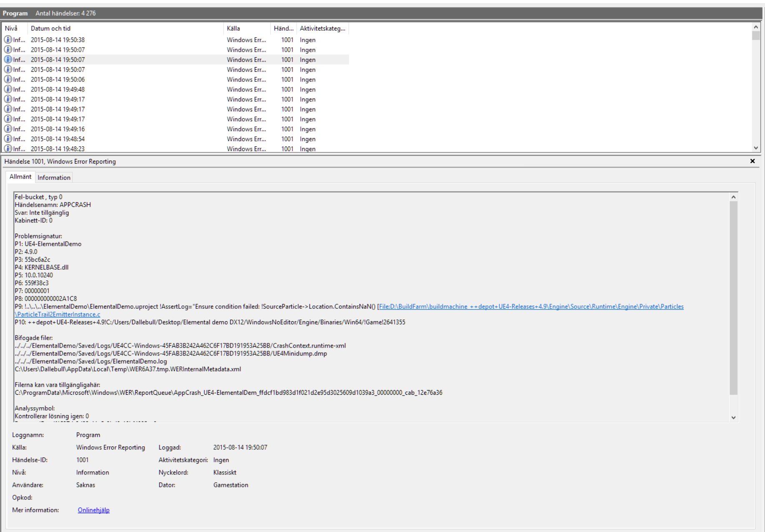Click the event list scroll-down arrow
The height and width of the screenshot is (532, 765).
click(x=756, y=148)
